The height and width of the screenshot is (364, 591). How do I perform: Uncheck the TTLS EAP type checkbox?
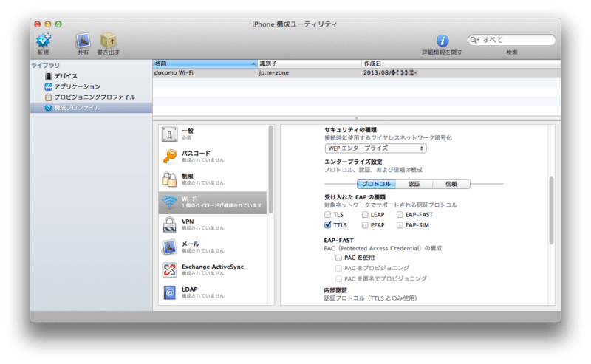tap(327, 225)
